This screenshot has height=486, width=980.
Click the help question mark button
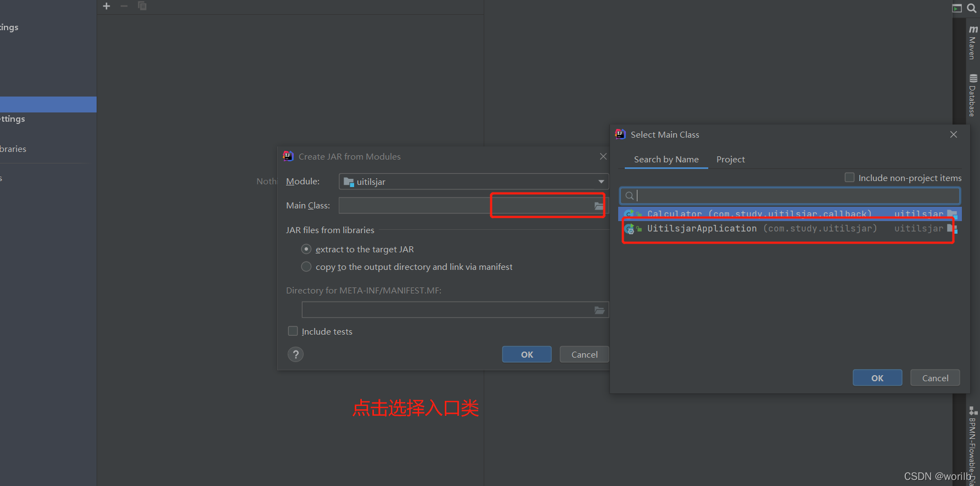click(x=295, y=354)
